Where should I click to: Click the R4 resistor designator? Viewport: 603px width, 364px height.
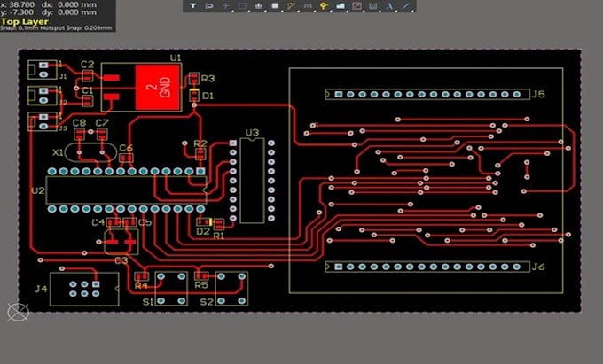(x=141, y=286)
